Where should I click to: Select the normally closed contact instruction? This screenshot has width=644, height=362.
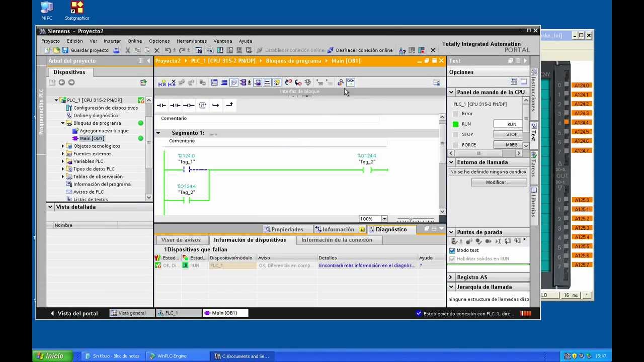(x=175, y=105)
